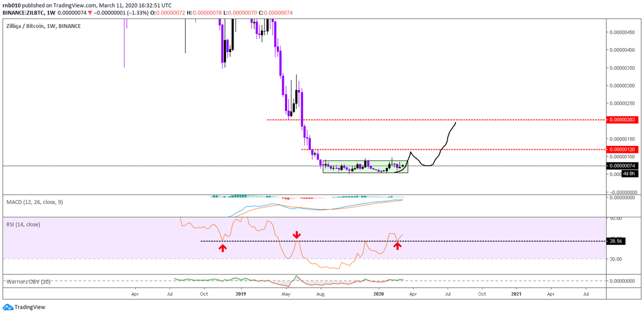The height and width of the screenshot is (315, 644).
Task: Click the 0.00000400 price axis value
Action: click(622, 50)
